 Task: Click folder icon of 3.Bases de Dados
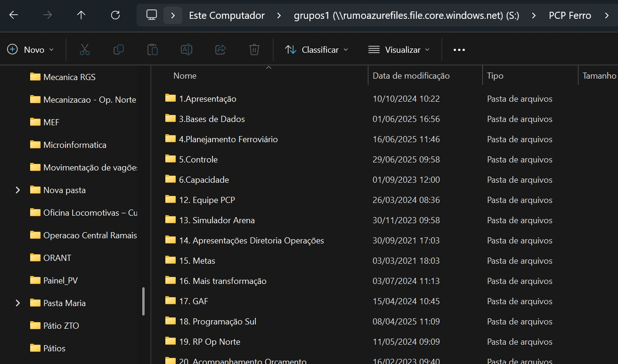(x=171, y=118)
